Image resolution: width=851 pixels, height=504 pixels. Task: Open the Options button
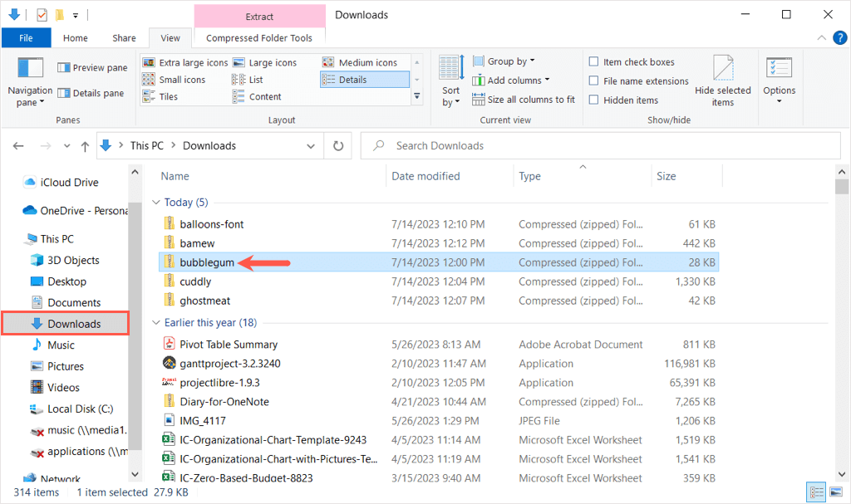[779, 81]
